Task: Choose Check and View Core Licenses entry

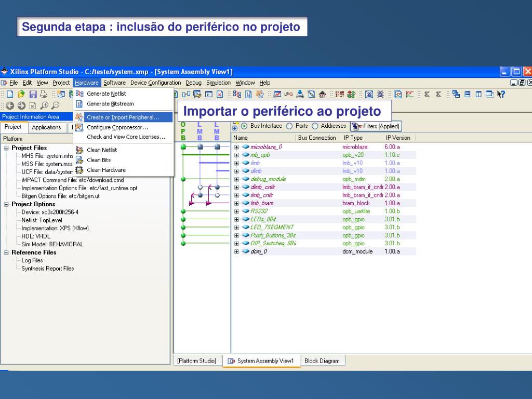Action: click(124, 137)
